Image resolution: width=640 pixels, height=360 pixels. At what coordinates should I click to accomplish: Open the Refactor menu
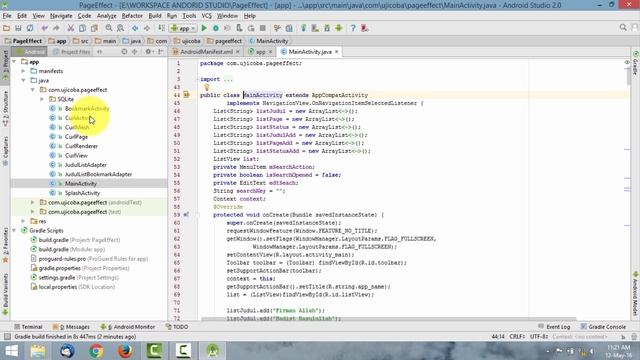pyautogui.click(x=132, y=16)
